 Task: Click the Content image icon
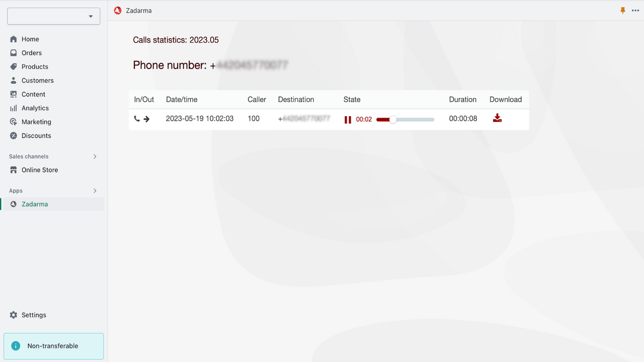(14, 95)
